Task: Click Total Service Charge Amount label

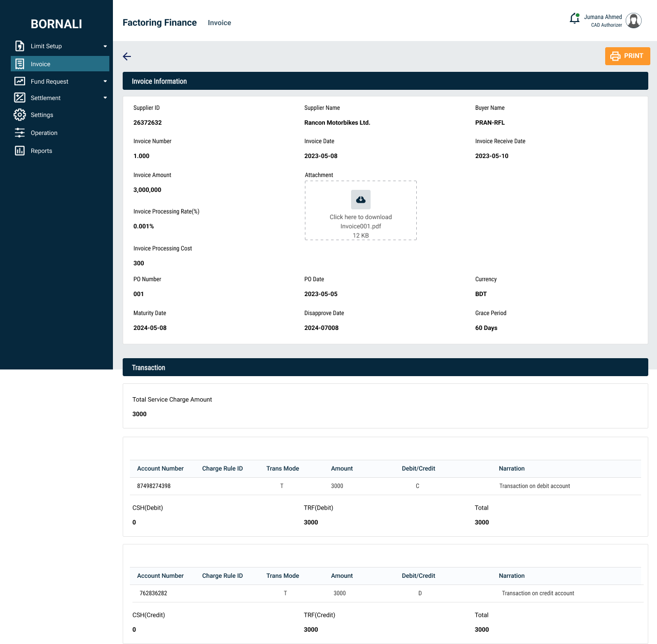Action: 172,399
